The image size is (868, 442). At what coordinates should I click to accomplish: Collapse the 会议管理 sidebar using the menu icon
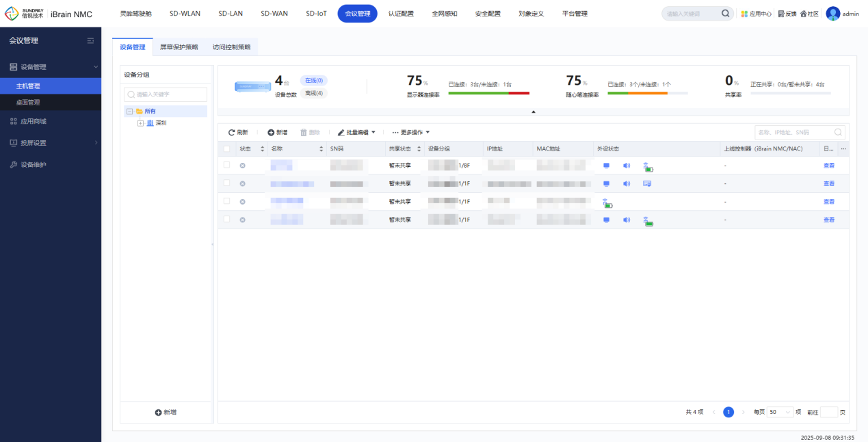pyautogui.click(x=90, y=41)
